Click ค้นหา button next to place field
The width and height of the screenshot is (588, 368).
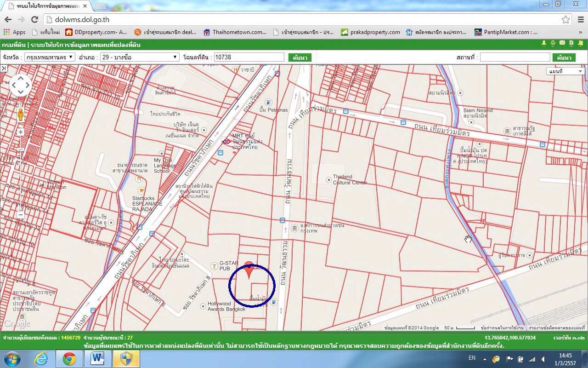click(564, 57)
